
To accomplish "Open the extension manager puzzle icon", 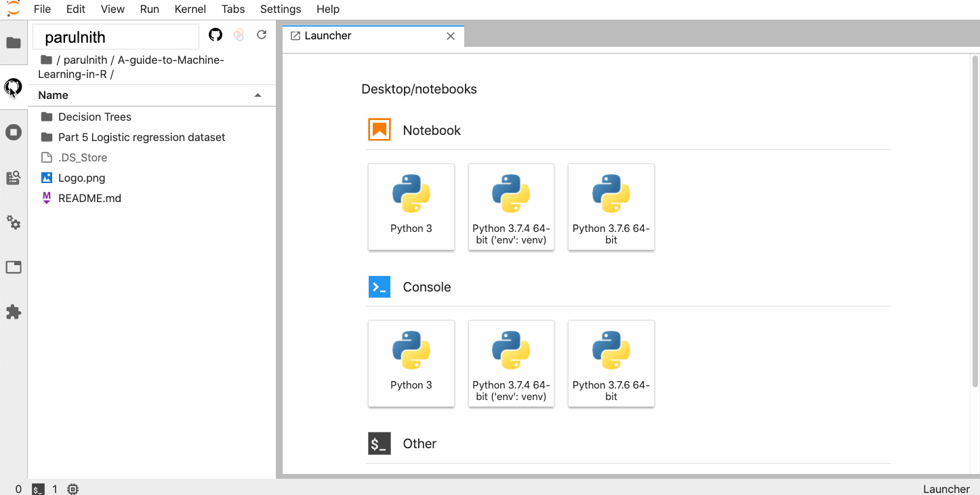I will coord(14,312).
